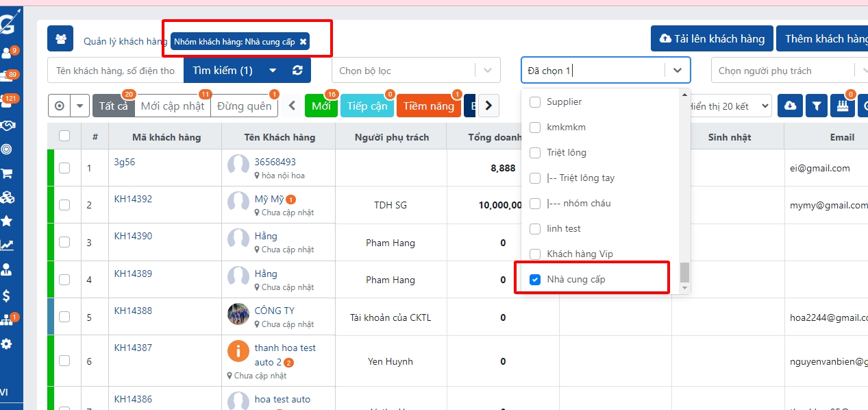Remove the Nhóm khách hàng: Nhà cung cấp tag
Viewport: 868px width, 410px height.
tap(303, 42)
